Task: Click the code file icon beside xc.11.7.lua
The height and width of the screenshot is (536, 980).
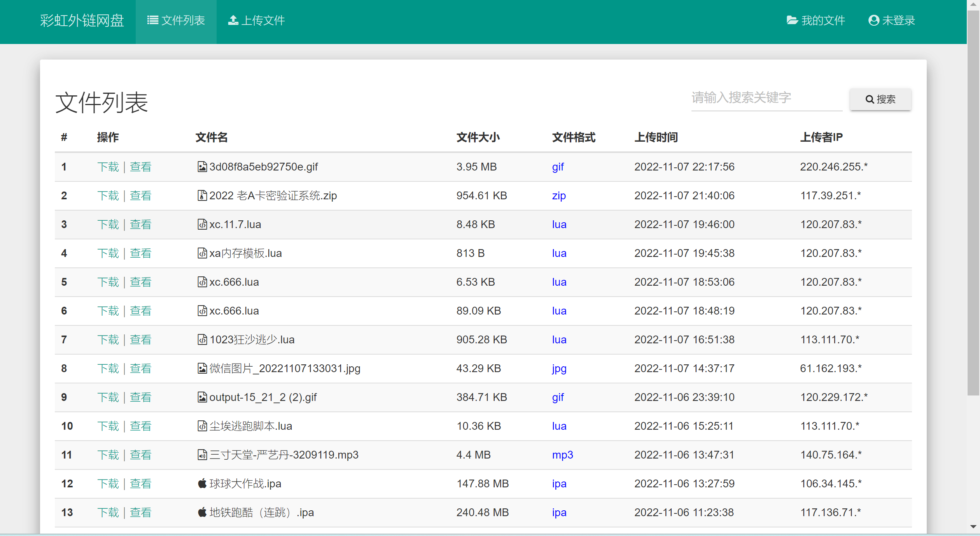Action: tap(202, 225)
